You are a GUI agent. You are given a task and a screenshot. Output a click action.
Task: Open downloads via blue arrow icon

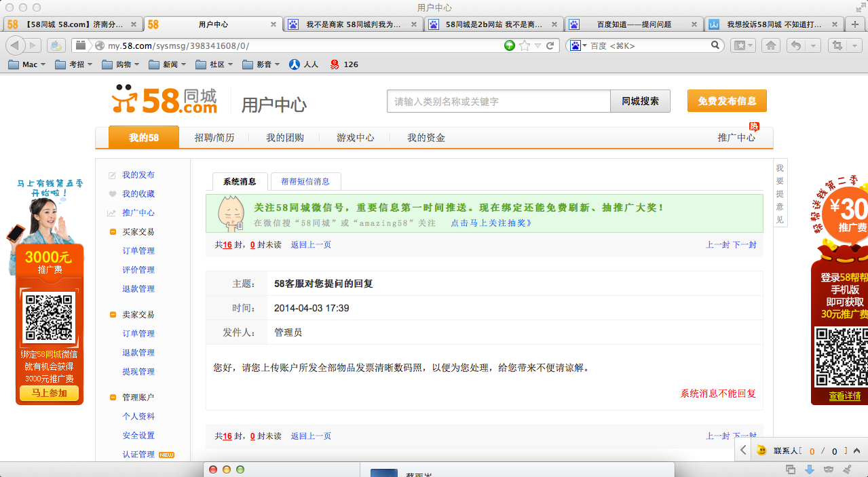coord(809,469)
